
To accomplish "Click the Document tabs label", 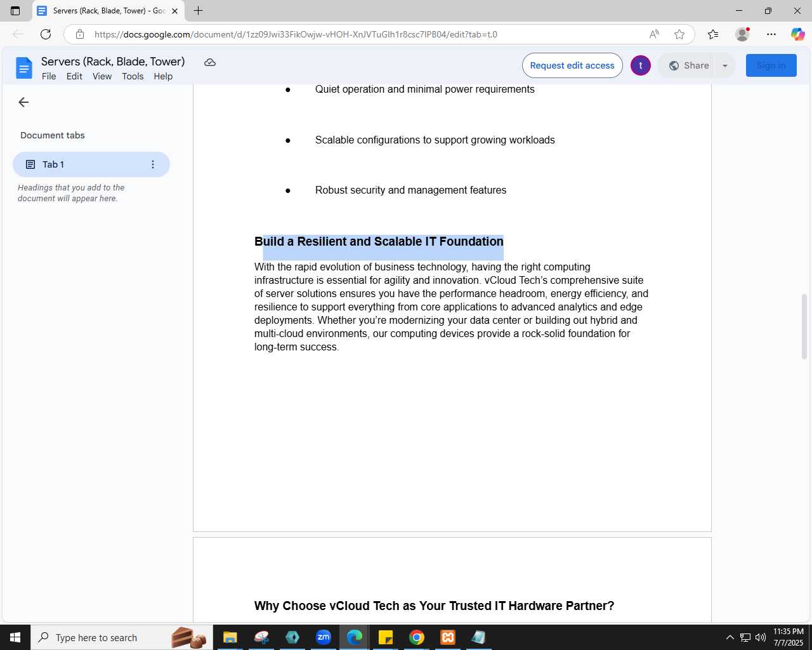I will click(x=53, y=135).
